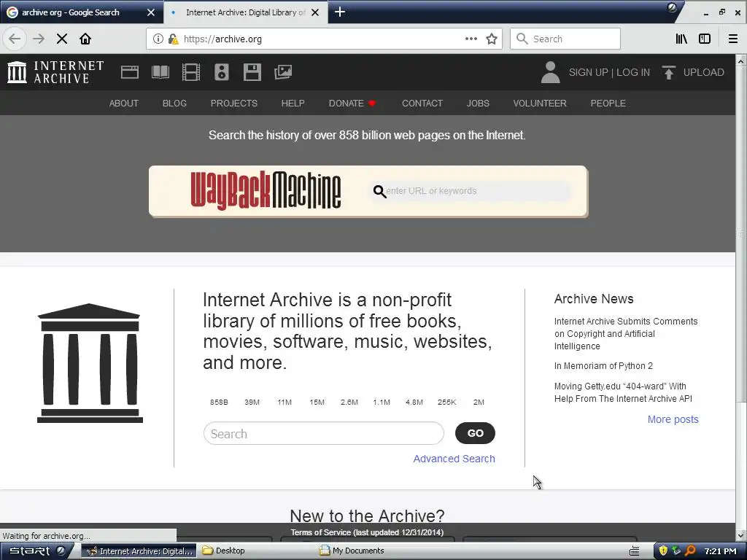Open the Desktop taskbar item
Viewport: 747px width, 560px height.
tap(224, 551)
